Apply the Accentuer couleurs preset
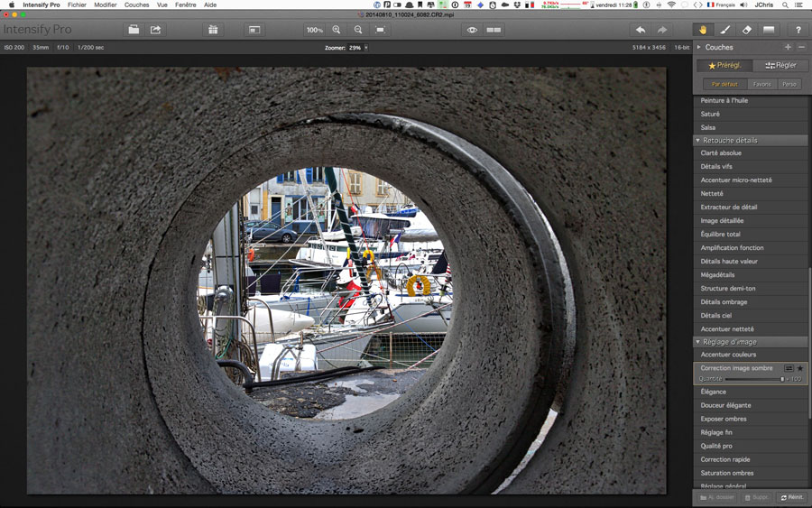The height and width of the screenshot is (508, 812). 751,355
